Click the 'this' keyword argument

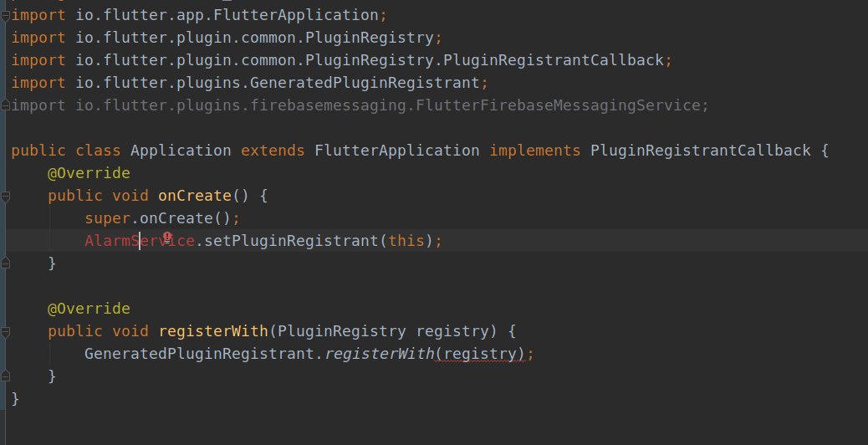[406, 241]
